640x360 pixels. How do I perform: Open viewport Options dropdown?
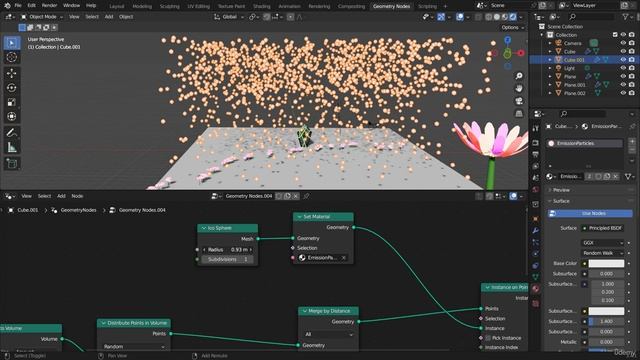click(513, 27)
